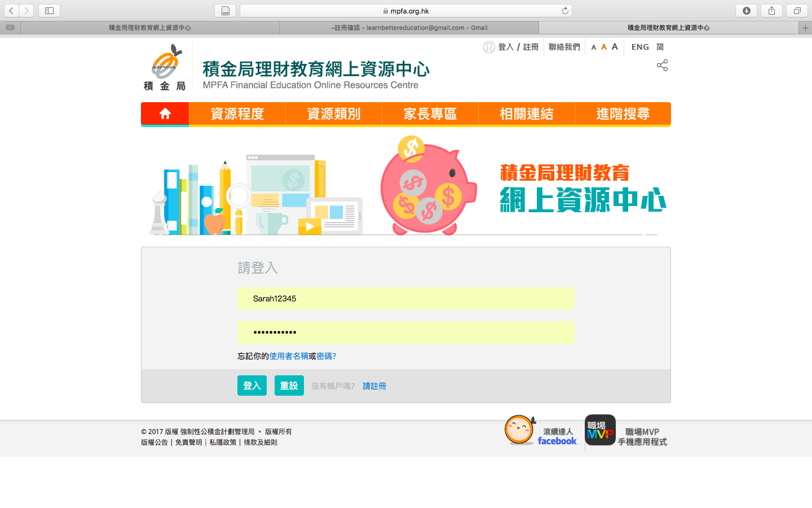The image size is (812, 508).
Task: Click the Safari share icon in toolbar
Action: click(771, 11)
